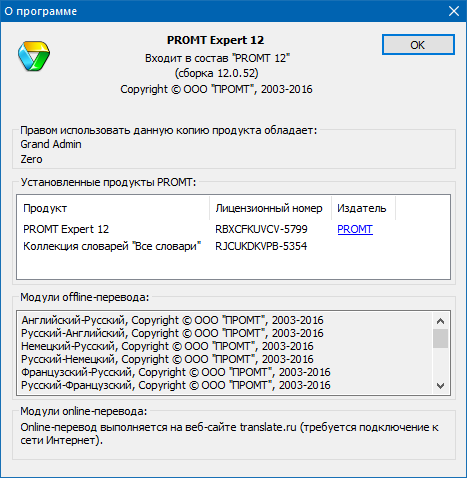Confirm the dialog with OK button
The width and height of the screenshot is (467, 478).
click(x=418, y=45)
